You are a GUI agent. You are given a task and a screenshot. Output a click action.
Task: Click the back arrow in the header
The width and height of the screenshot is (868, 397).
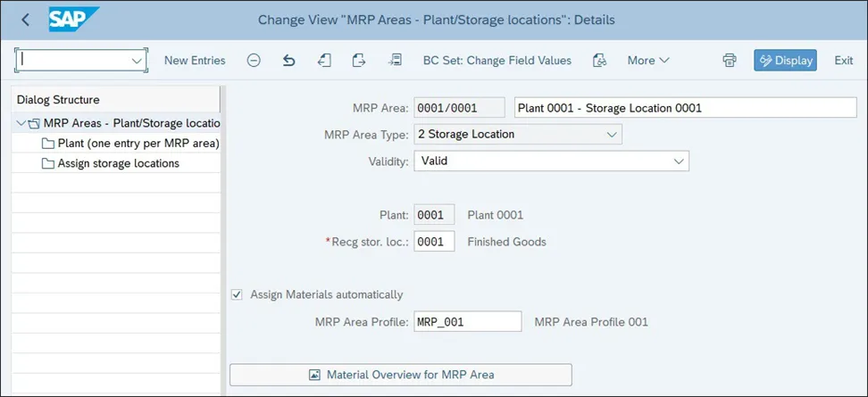[x=25, y=20]
